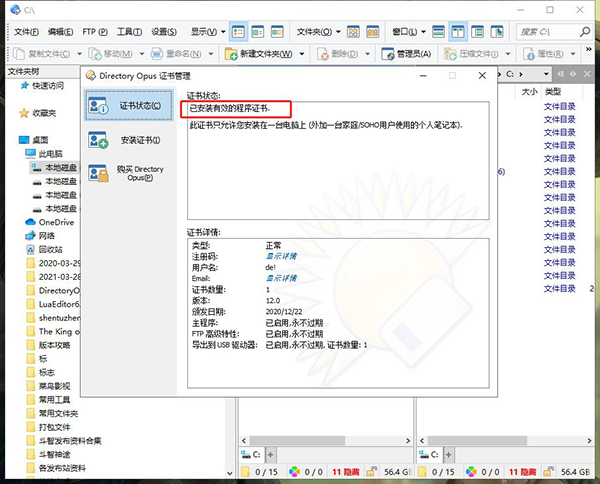Click the 移动(M) move toolbar button
This screenshot has height=484, width=600.
111,54
